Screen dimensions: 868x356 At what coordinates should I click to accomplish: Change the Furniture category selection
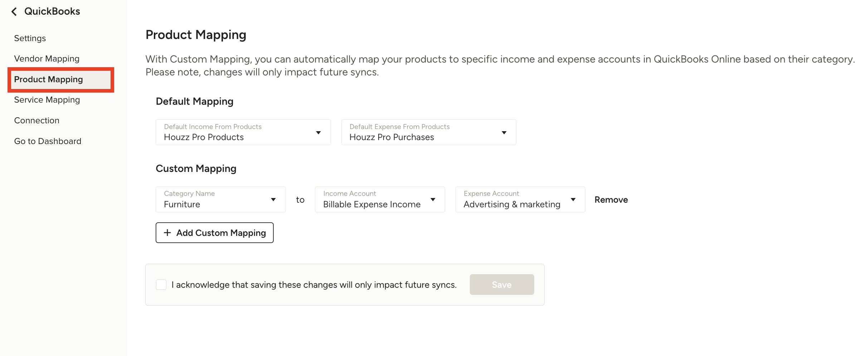pos(220,199)
